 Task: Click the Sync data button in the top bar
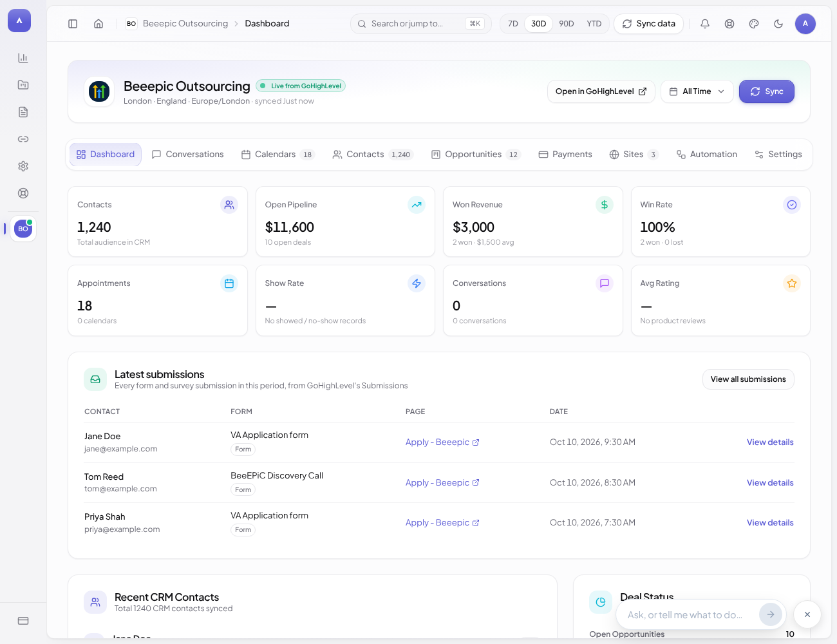[649, 24]
